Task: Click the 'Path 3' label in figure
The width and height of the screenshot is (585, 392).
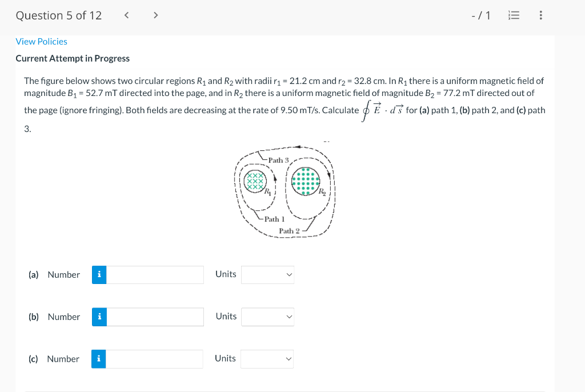Action: tap(278, 160)
